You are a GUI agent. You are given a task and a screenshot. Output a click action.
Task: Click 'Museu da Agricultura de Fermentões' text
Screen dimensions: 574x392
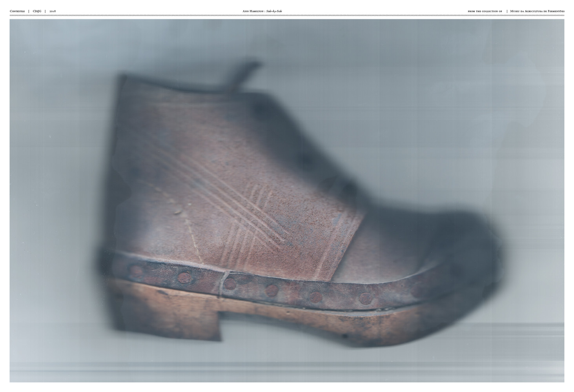pyautogui.click(x=537, y=11)
